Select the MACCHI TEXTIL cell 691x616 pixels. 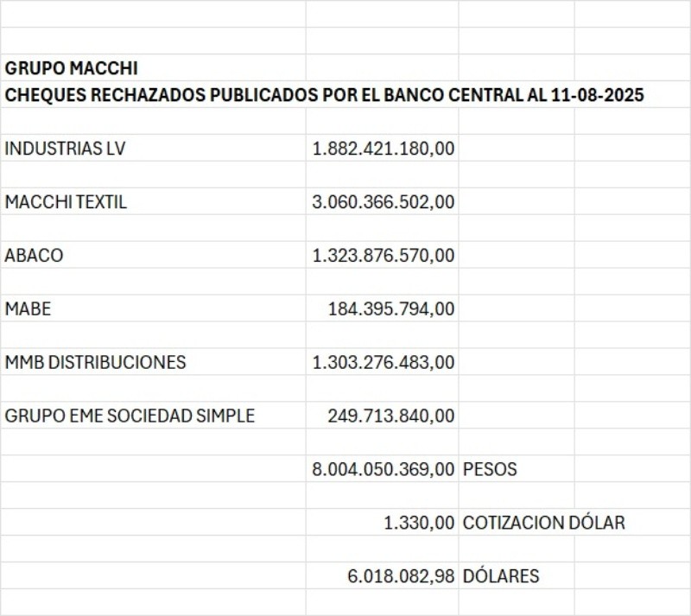pos(67,202)
